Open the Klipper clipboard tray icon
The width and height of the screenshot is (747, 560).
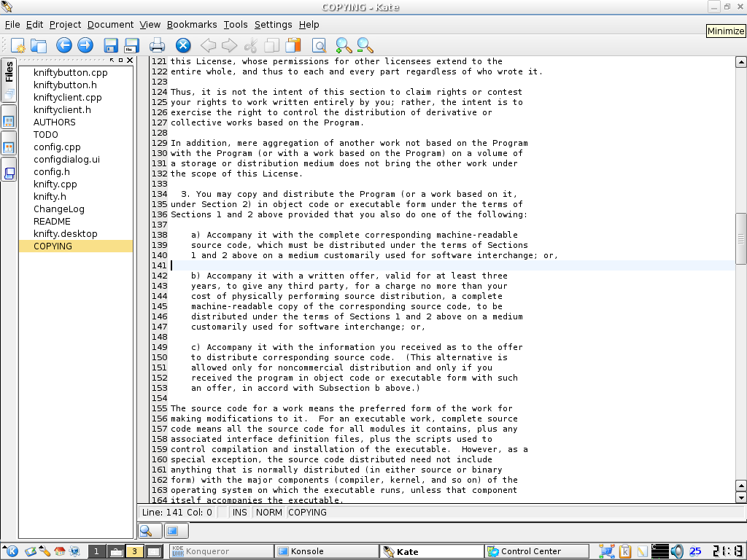(625, 551)
